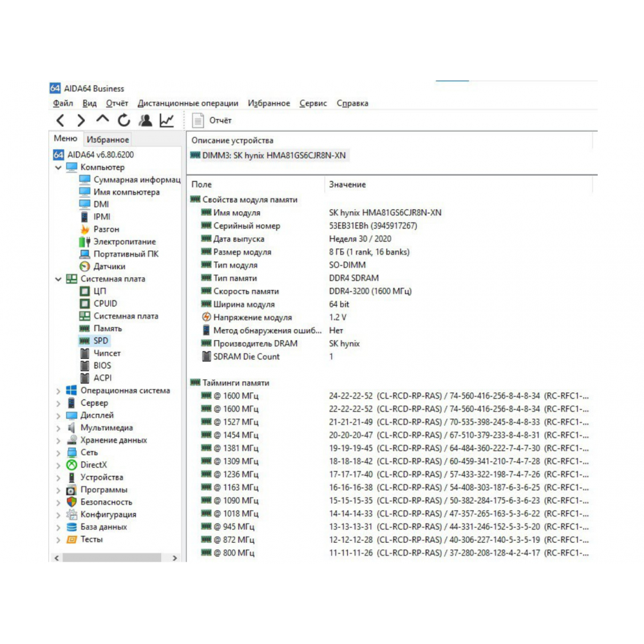This screenshot has width=644, height=644.
Task: Open the Память memory icon
Action: pos(84,328)
